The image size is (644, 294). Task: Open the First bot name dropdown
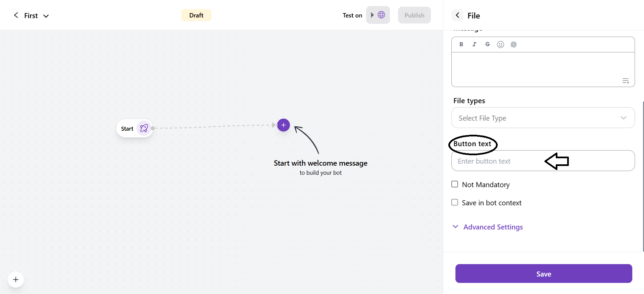pos(46,16)
